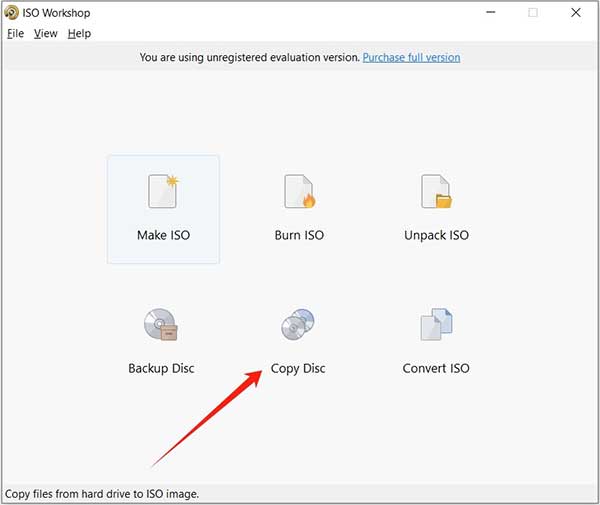Follow the Purchase full version link

[411, 57]
